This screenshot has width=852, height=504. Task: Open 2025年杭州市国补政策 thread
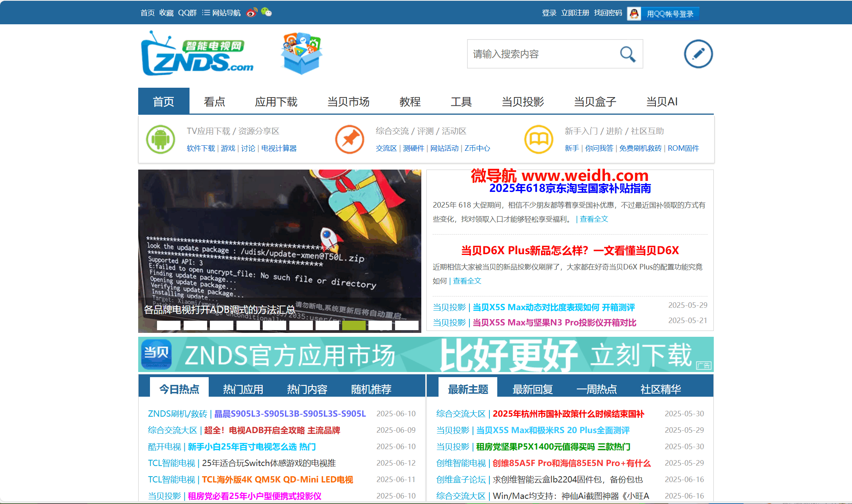coord(568,414)
